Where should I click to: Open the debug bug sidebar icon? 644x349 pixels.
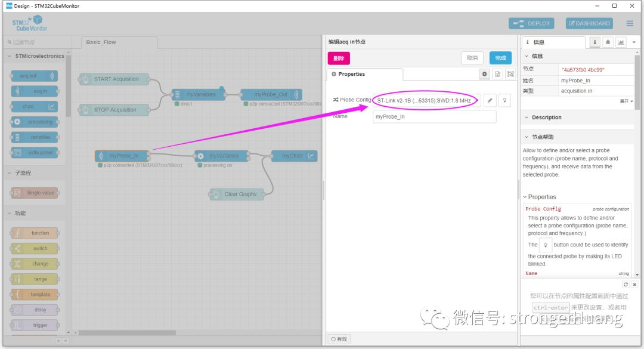(x=608, y=42)
